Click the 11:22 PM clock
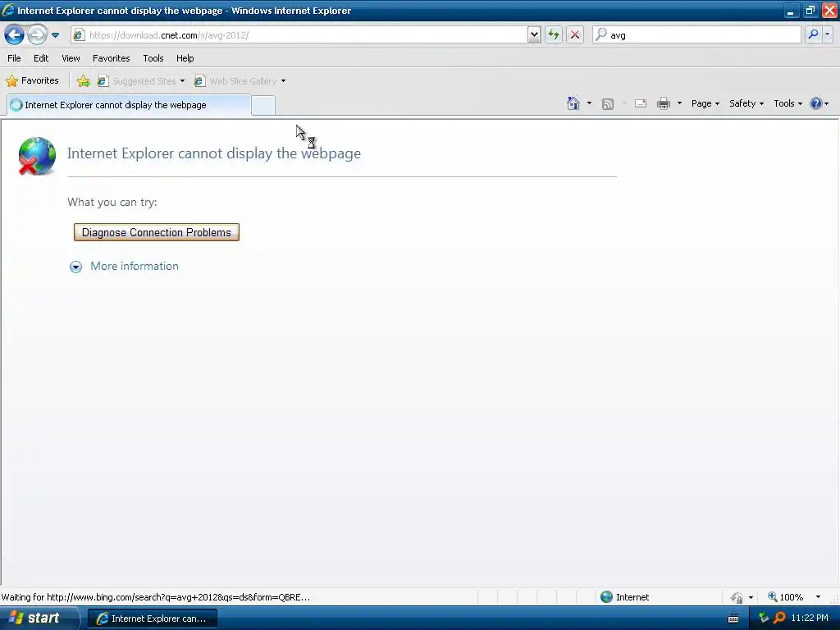 [x=810, y=618]
